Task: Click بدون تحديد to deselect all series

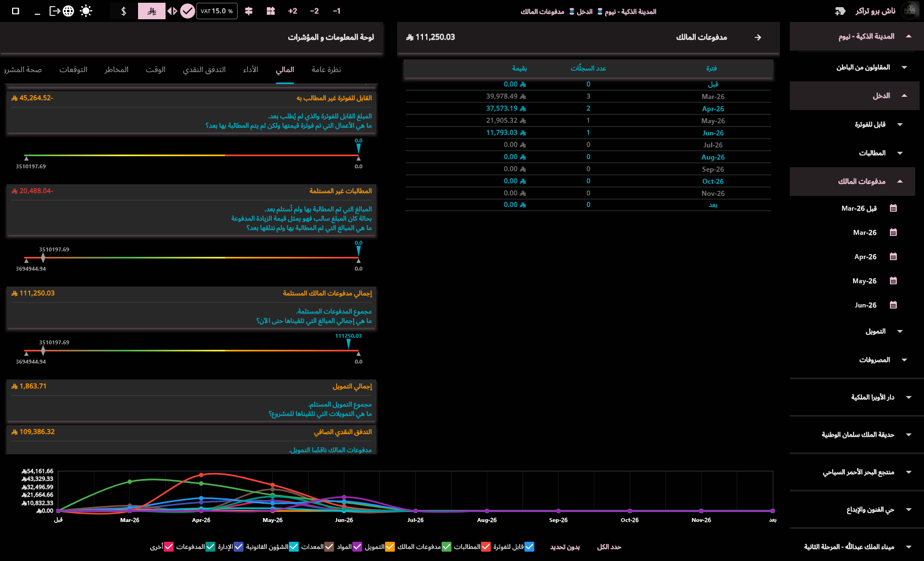Action: tap(565, 547)
